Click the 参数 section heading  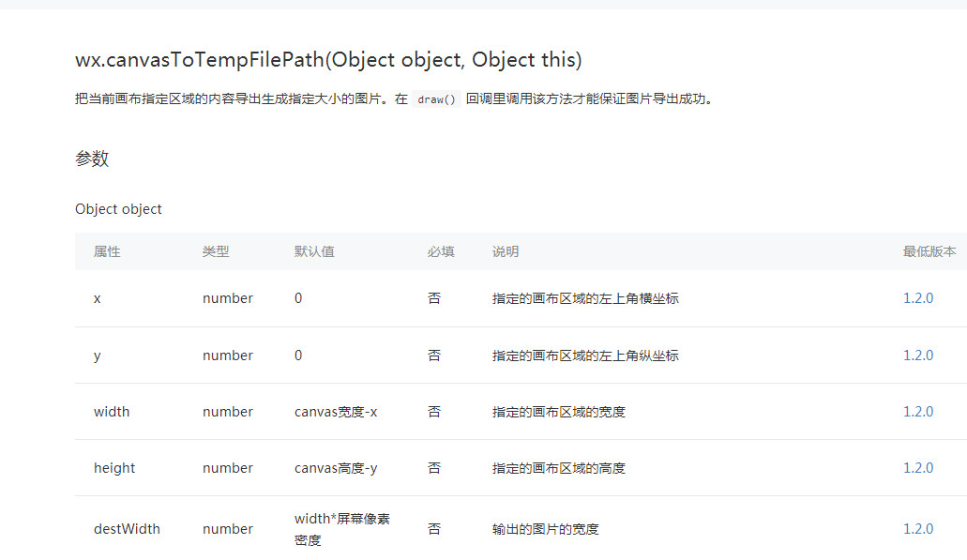coord(92,159)
